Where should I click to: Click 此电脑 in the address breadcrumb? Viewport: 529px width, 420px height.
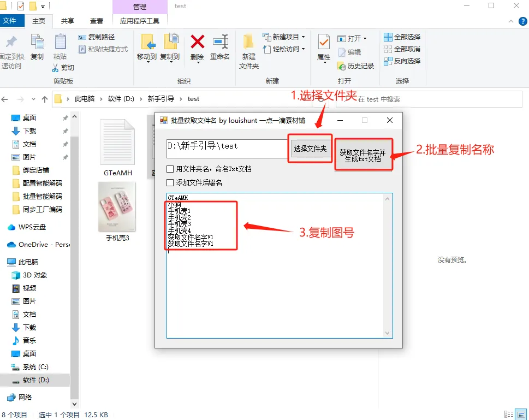[85, 99]
